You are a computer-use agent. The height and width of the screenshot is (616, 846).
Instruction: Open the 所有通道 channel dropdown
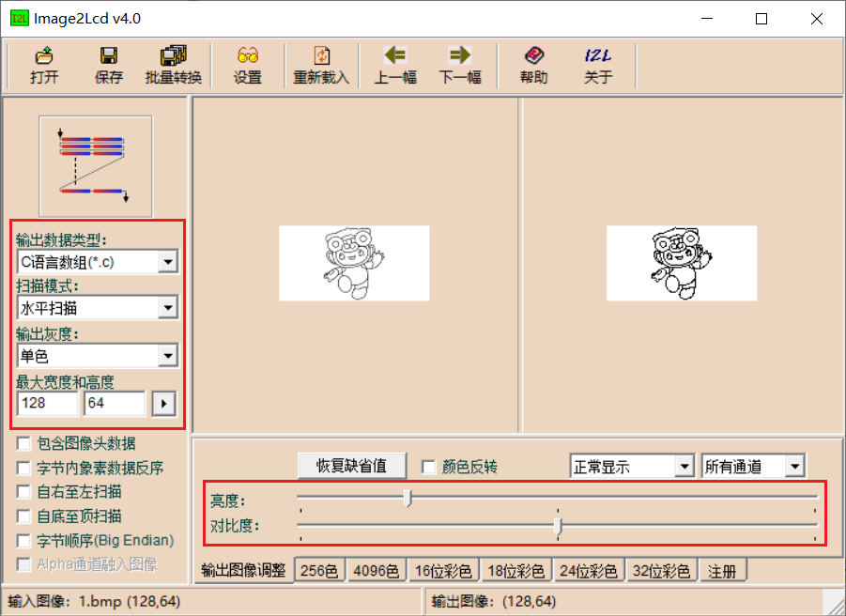point(795,467)
